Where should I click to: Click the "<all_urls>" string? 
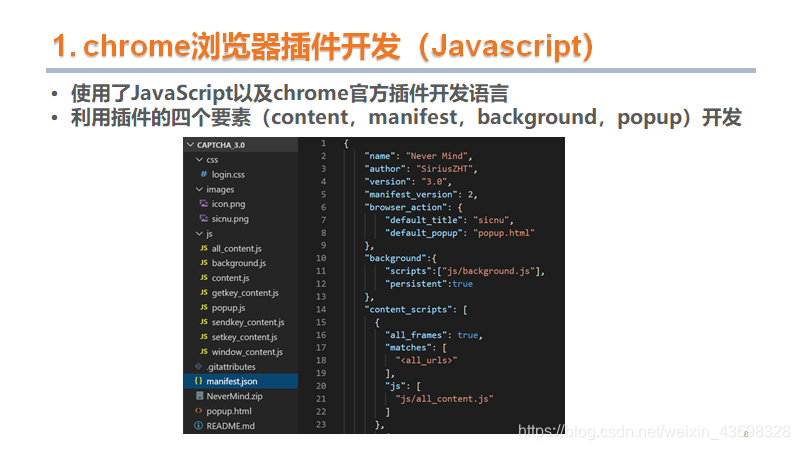(x=426, y=360)
